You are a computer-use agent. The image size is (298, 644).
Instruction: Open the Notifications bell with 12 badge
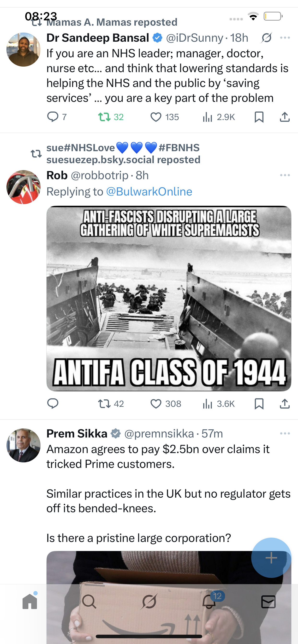pyautogui.click(x=209, y=601)
